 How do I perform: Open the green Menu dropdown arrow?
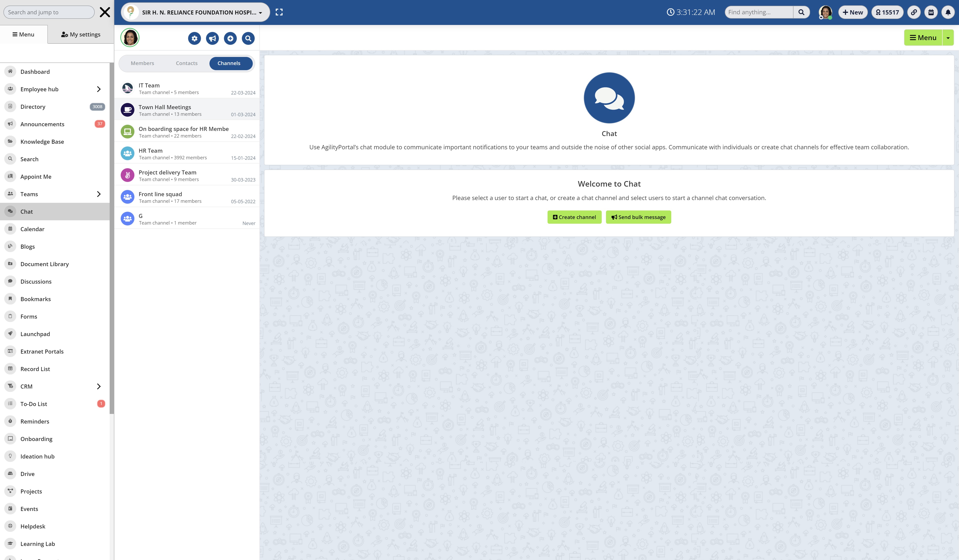(x=948, y=38)
